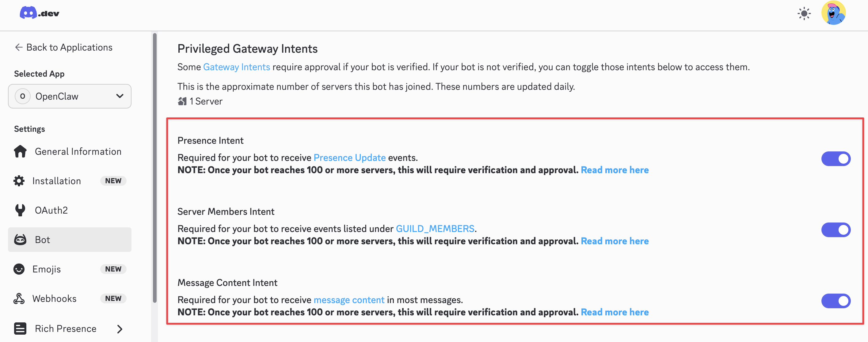Click the sidebar vertical scrollbar
The height and width of the screenshot is (342, 868).
pos(155,168)
